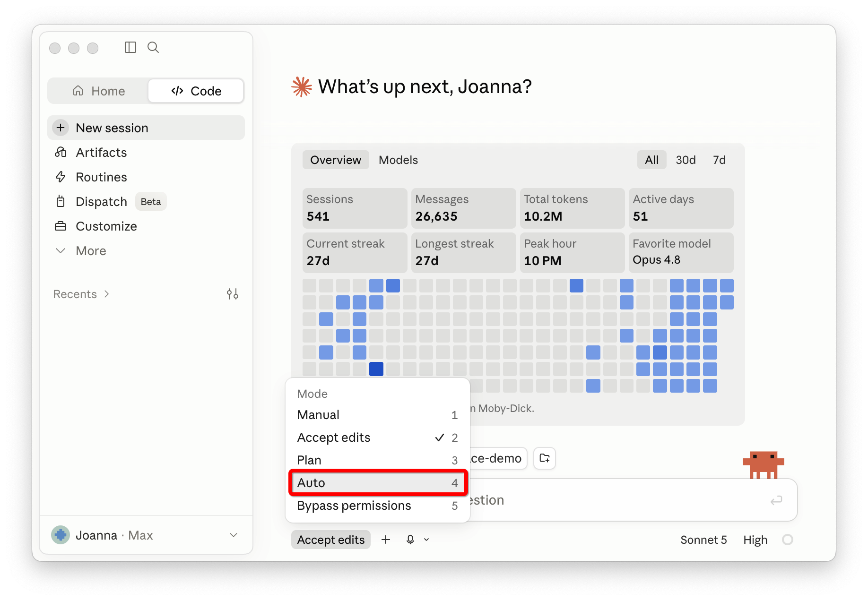
Task: Click the Customize briefcase icon
Action: coord(61,226)
